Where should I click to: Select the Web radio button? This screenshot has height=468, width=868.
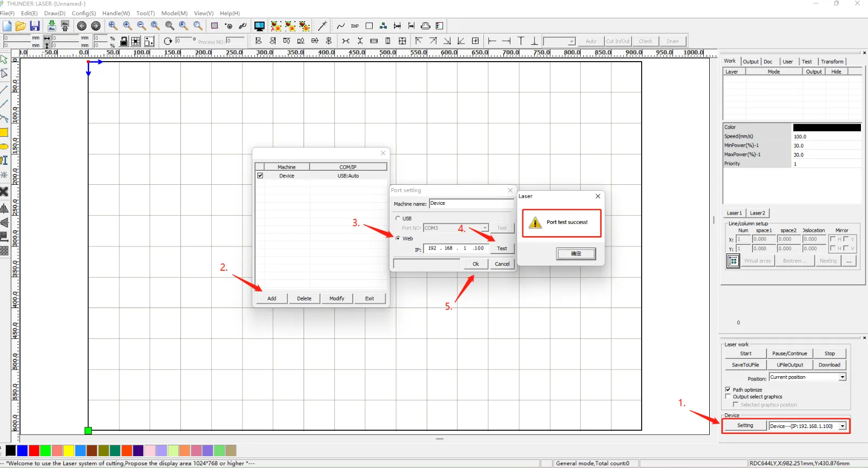398,238
